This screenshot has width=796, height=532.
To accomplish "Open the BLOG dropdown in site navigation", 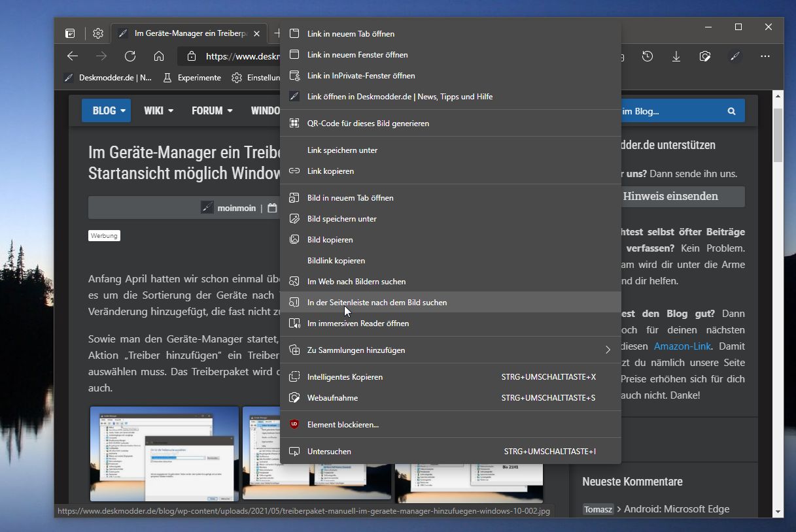I will (x=107, y=111).
